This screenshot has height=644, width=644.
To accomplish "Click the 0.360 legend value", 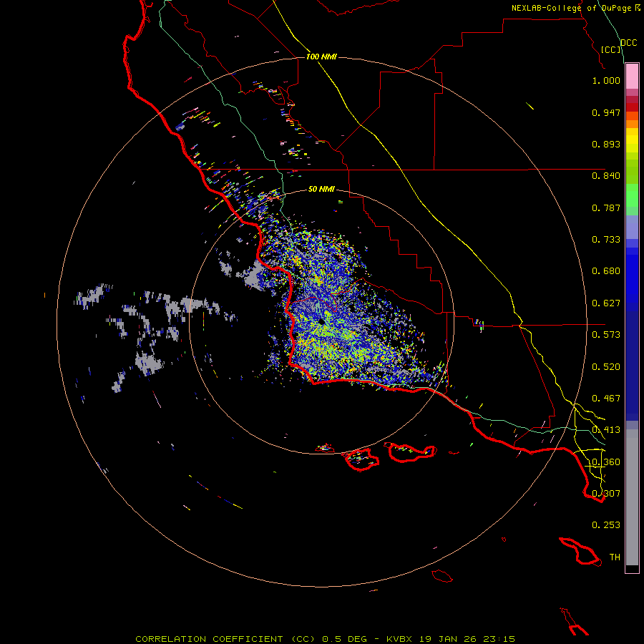I will 606,462.
